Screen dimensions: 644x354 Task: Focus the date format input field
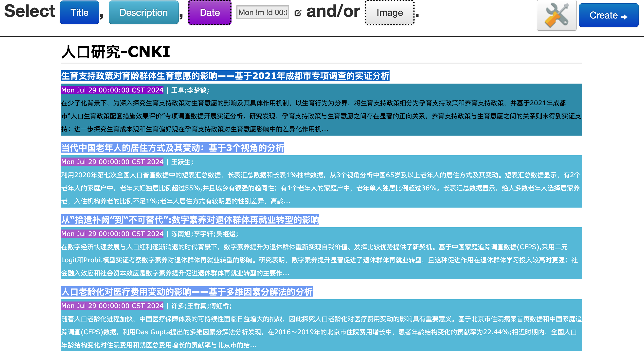[263, 12]
